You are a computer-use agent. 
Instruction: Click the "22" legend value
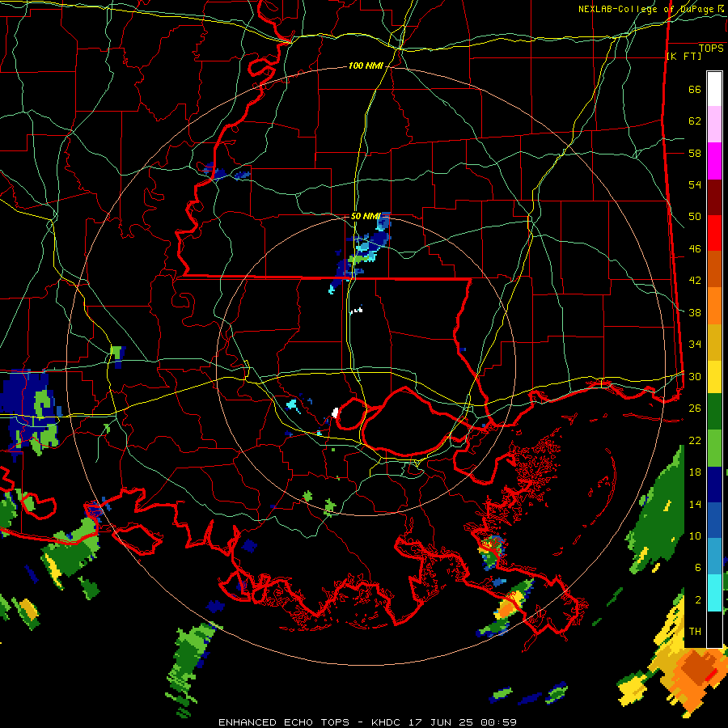[695, 441]
